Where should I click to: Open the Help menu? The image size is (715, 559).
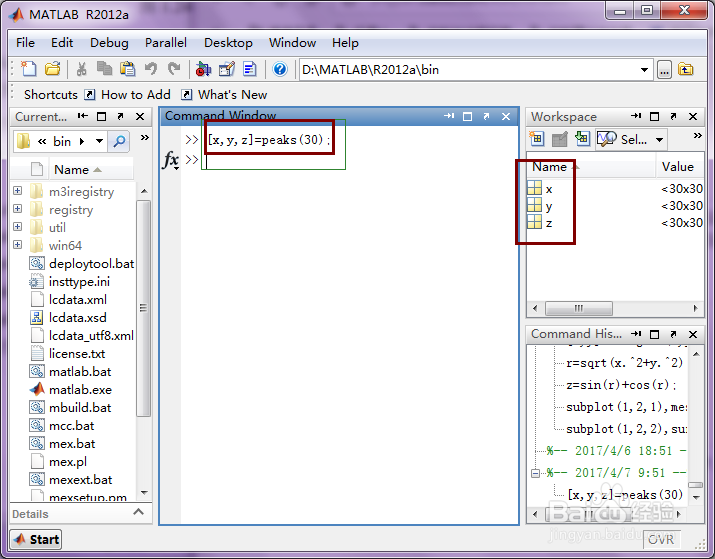(345, 43)
